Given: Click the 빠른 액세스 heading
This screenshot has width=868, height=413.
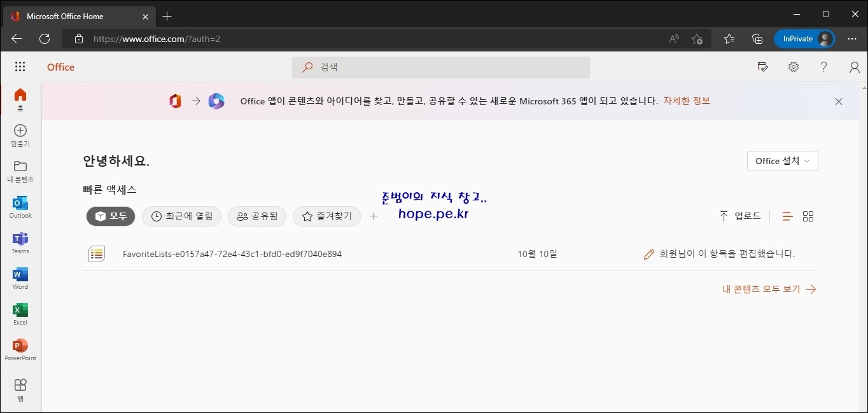Looking at the screenshot, I should click(109, 190).
